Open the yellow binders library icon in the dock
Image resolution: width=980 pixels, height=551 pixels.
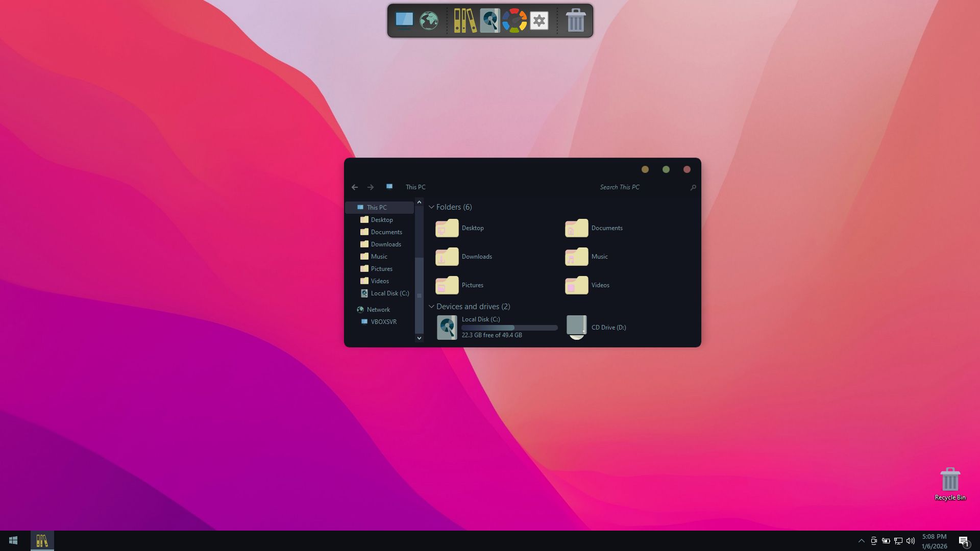(x=465, y=20)
